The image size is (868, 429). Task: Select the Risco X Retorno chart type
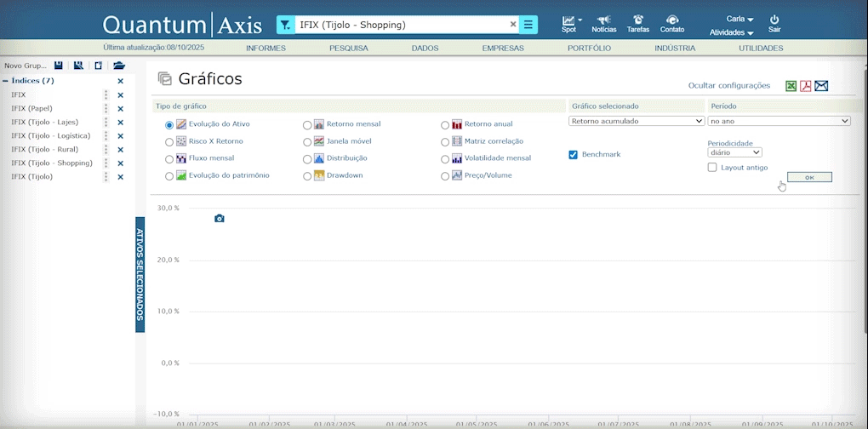tap(169, 142)
